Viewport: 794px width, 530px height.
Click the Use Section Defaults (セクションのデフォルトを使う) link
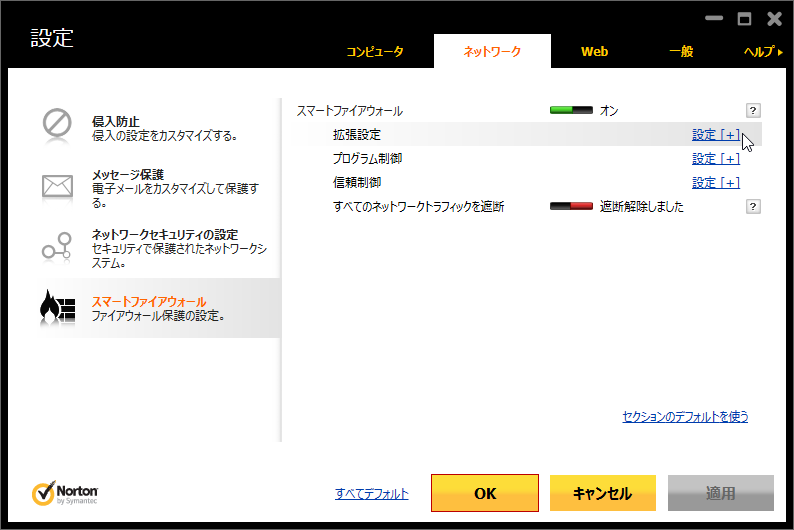[685, 417]
